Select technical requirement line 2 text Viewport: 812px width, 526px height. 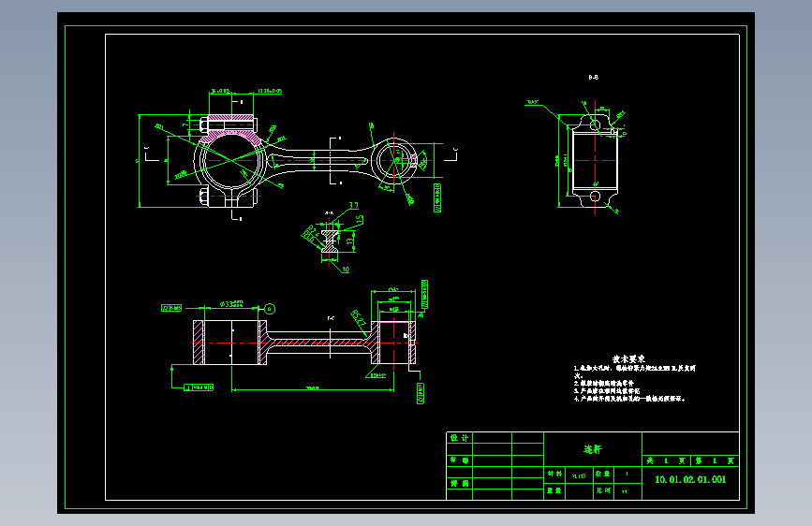click(x=603, y=383)
